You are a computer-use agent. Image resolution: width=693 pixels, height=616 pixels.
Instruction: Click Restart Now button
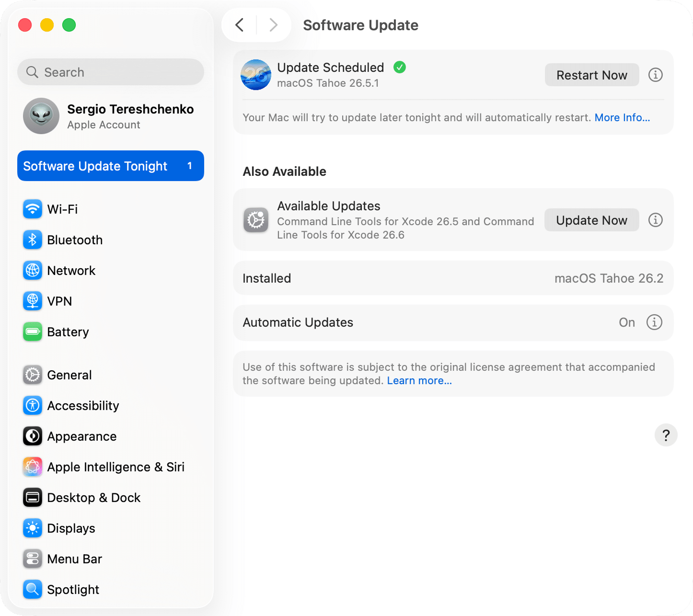[x=592, y=75]
